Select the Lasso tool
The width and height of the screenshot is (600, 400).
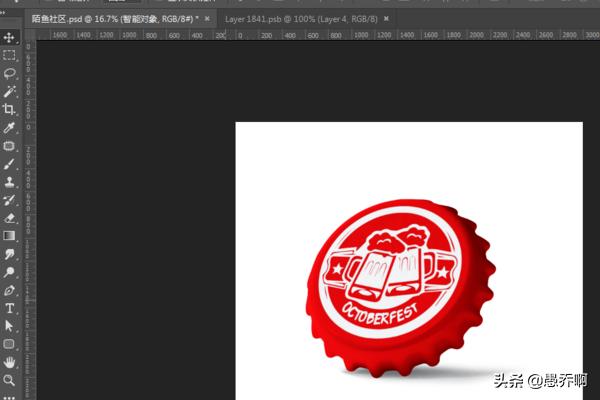(x=10, y=73)
